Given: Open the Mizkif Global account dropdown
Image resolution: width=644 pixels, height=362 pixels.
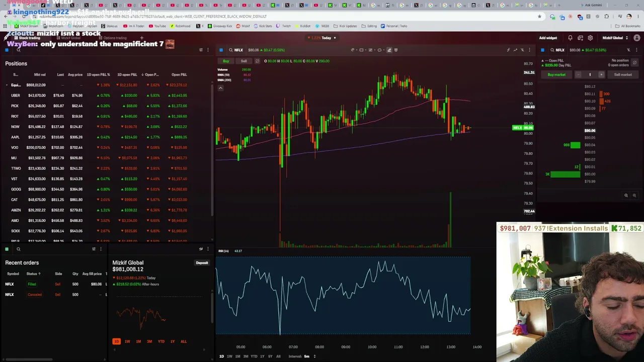Looking at the screenshot, I should pos(615,38).
